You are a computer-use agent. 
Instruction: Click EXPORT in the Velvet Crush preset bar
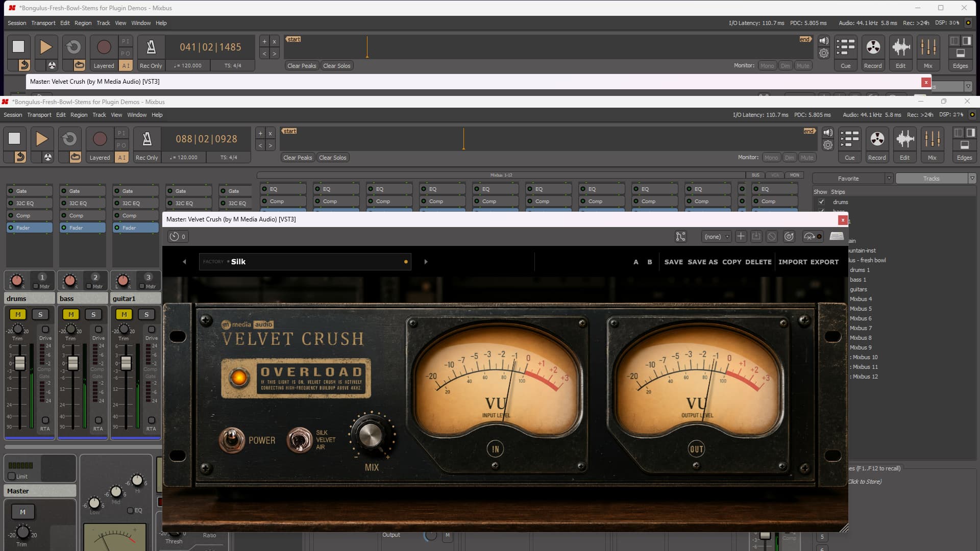point(824,262)
